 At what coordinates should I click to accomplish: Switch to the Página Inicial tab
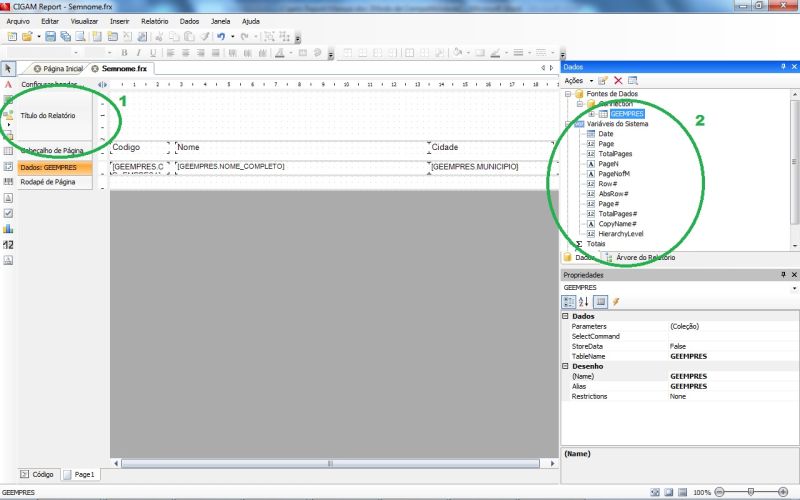coord(58,68)
